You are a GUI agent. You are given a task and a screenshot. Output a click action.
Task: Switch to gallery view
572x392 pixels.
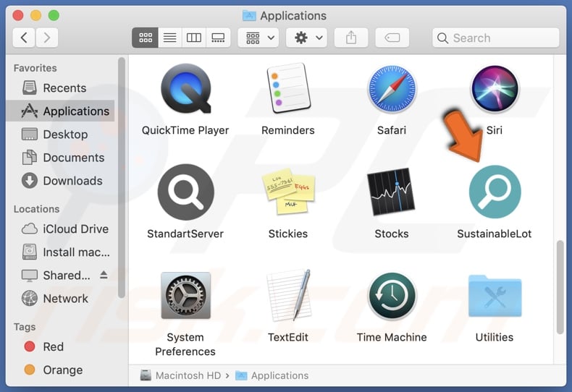218,38
